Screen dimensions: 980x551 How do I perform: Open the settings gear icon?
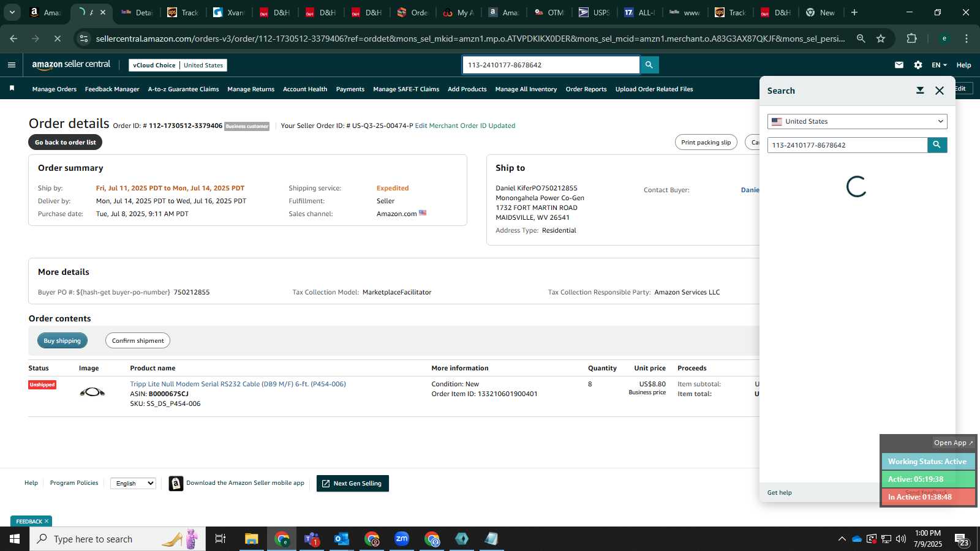[918, 65]
